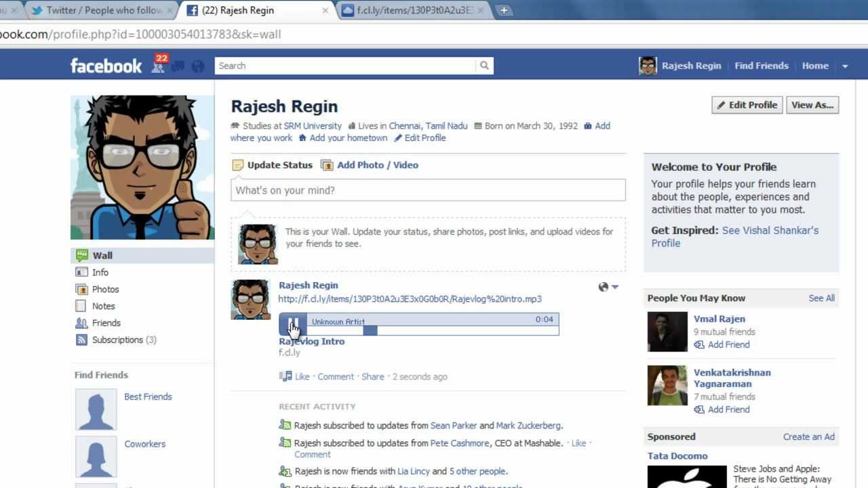The width and height of the screenshot is (868, 488).
Task: Click the facebook logo
Action: [x=106, y=66]
